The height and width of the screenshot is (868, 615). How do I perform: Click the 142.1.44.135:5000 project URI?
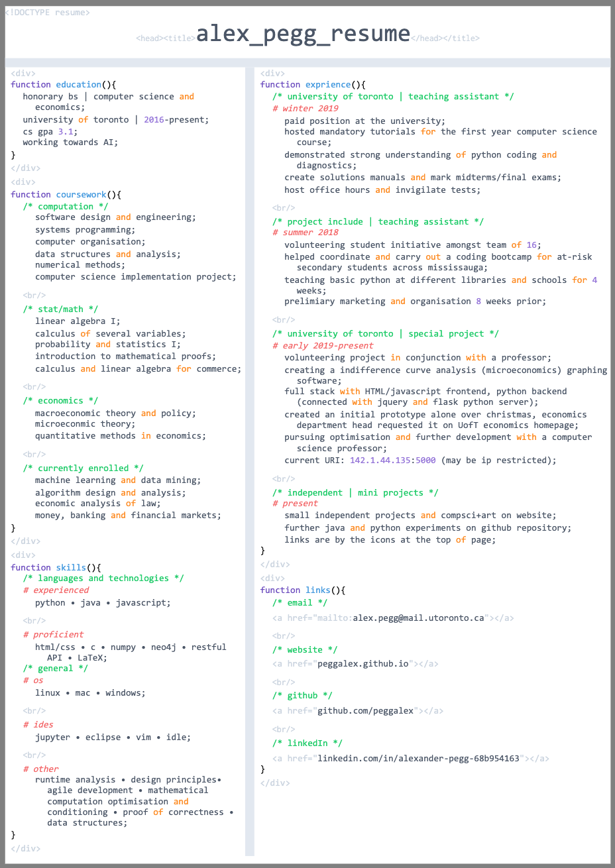392,461
